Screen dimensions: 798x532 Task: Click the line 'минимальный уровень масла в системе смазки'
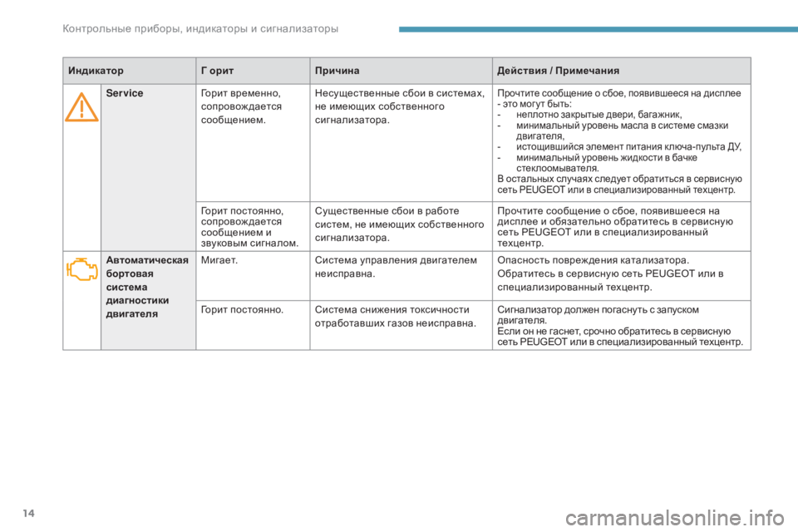622,126
